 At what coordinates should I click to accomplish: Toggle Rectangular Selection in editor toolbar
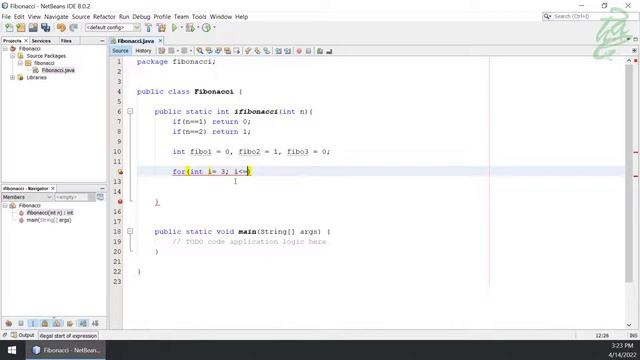click(237, 51)
